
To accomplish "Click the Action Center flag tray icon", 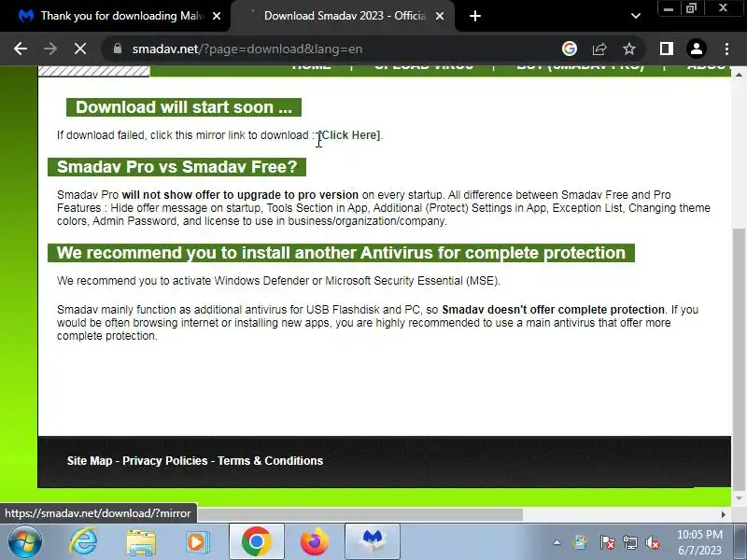I will (x=607, y=542).
